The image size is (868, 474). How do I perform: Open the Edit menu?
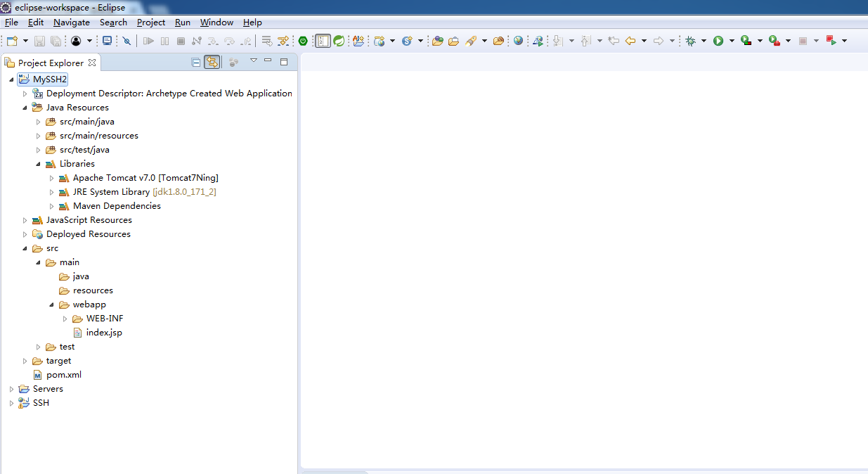(x=36, y=23)
